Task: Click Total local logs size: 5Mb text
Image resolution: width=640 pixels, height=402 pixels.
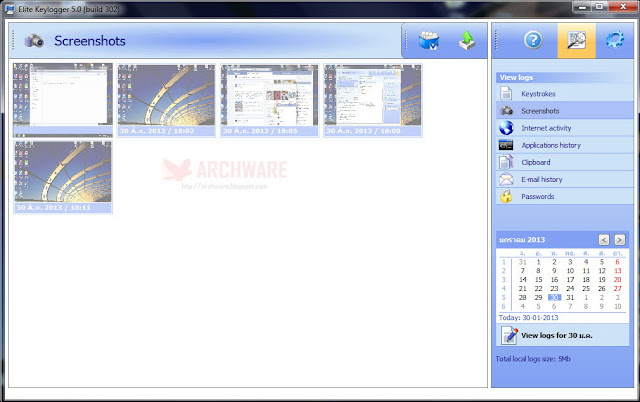Action: tap(533, 359)
